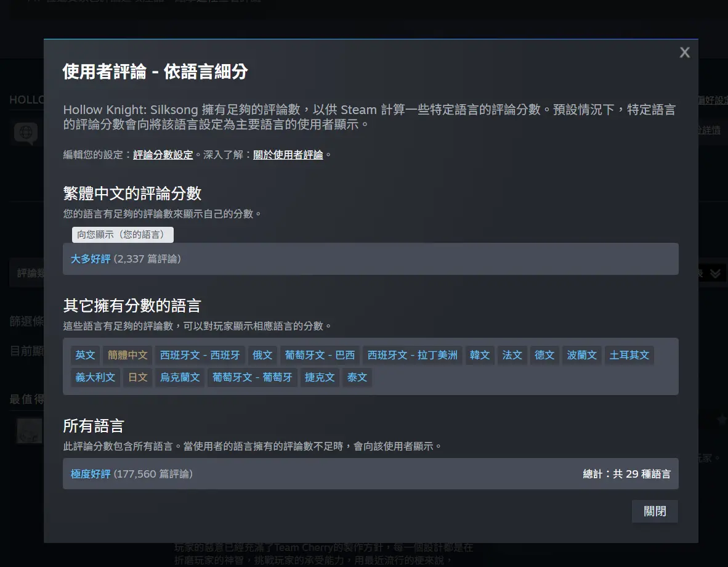Click the 向您顯示（您的語言）label
Screen dimensions: 728x567
click(x=123, y=235)
